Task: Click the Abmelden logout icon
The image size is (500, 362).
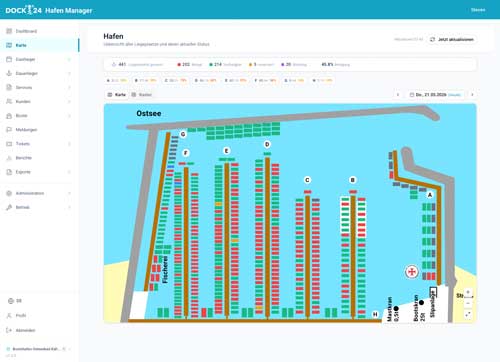Action: point(9,330)
